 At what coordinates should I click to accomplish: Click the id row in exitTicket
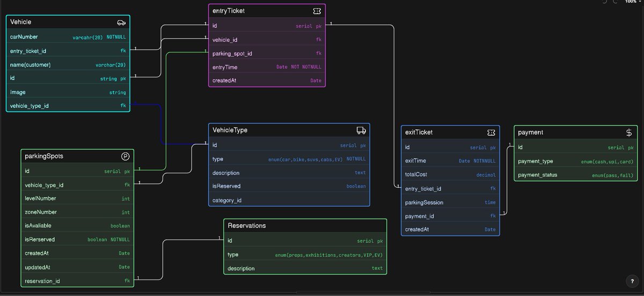click(x=450, y=147)
